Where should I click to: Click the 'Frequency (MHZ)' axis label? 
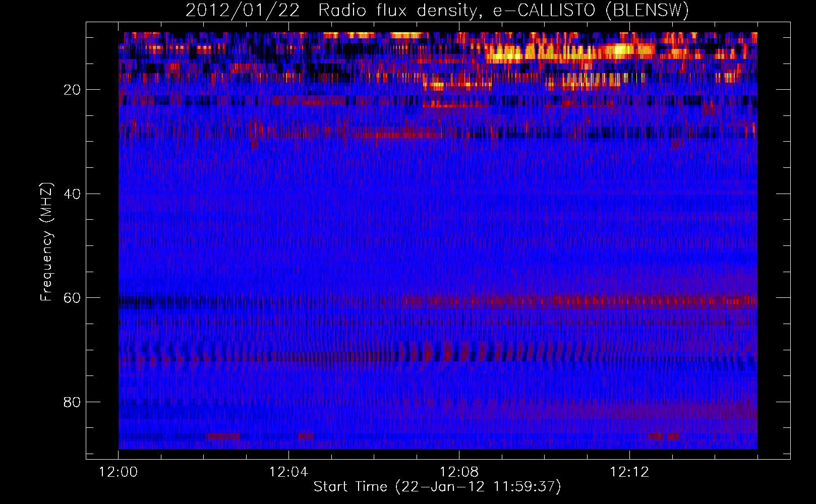(x=46, y=242)
